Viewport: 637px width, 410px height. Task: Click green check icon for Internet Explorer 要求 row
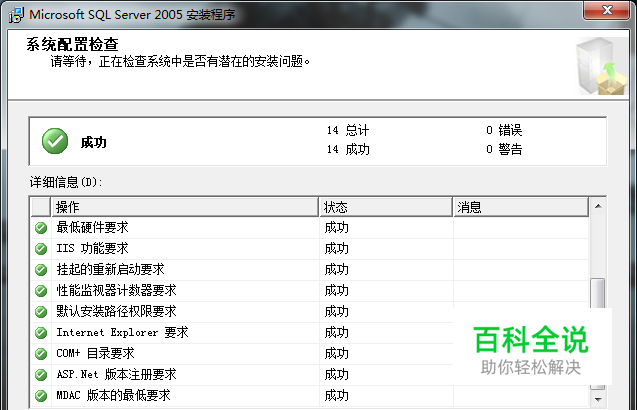click(x=41, y=333)
